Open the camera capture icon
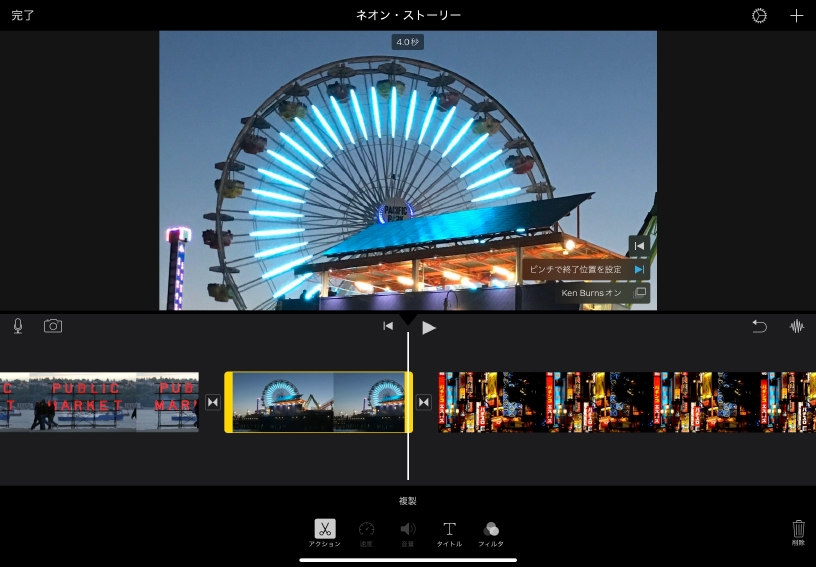 pyautogui.click(x=52, y=326)
